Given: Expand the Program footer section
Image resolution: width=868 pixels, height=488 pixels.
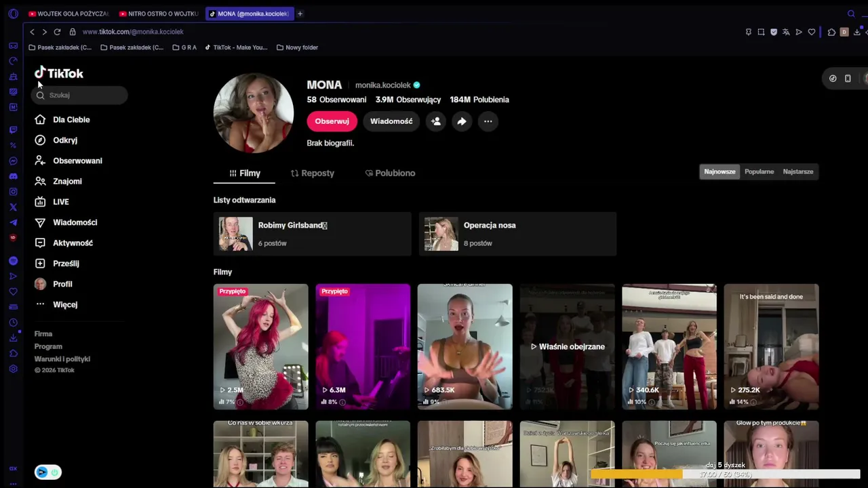Looking at the screenshot, I should coord(48,346).
